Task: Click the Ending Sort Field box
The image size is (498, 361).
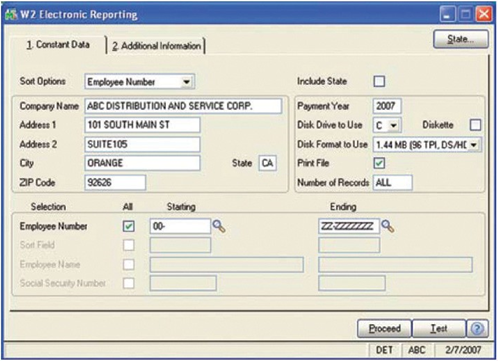Action: pos(349,245)
